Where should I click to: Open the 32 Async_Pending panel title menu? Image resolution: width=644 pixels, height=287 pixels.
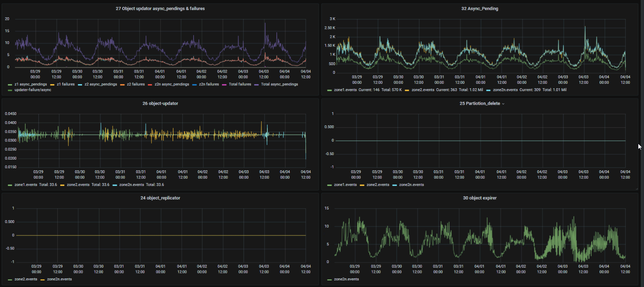pos(479,9)
